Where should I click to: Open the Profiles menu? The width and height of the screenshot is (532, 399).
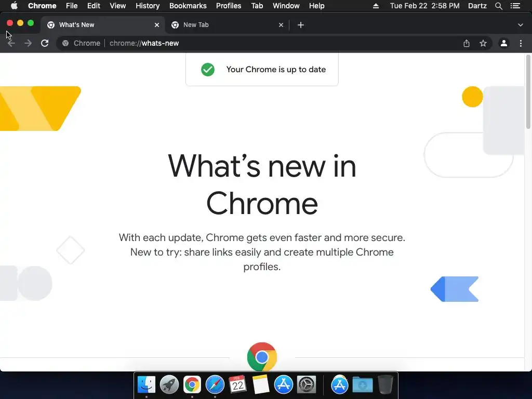click(x=229, y=6)
